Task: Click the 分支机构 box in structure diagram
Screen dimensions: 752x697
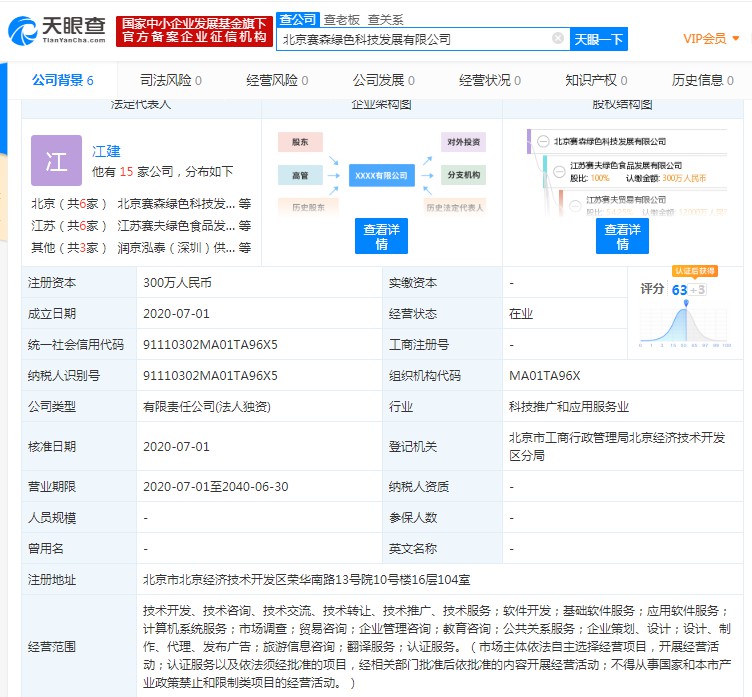Action: [463, 175]
